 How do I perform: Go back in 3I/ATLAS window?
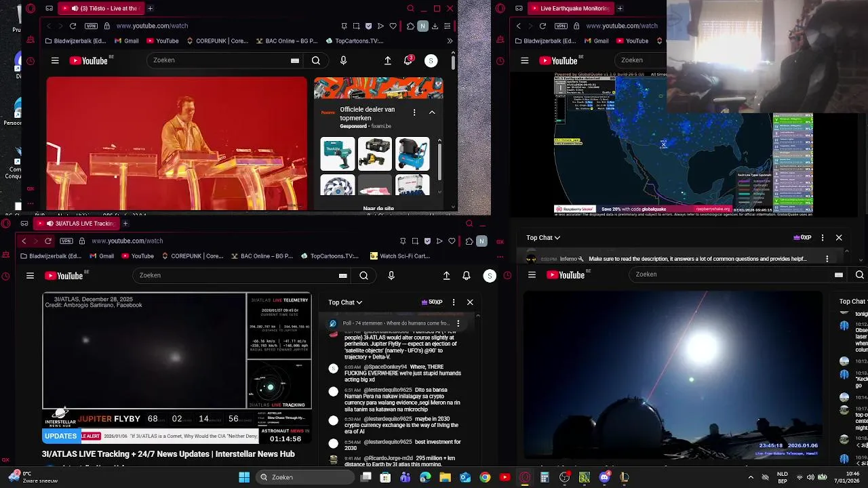(x=24, y=241)
